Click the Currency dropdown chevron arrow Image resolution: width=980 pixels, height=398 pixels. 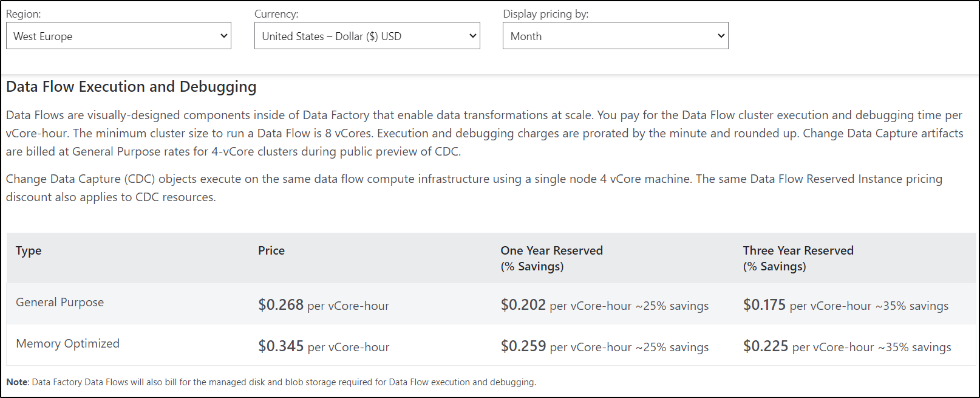point(473,36)
